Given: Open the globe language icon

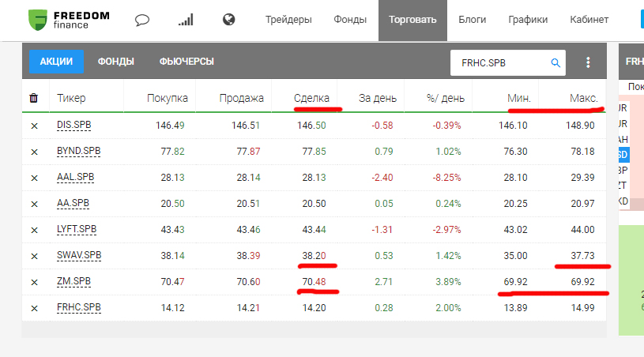Looking at the screenshot, I should coord(229,19).
